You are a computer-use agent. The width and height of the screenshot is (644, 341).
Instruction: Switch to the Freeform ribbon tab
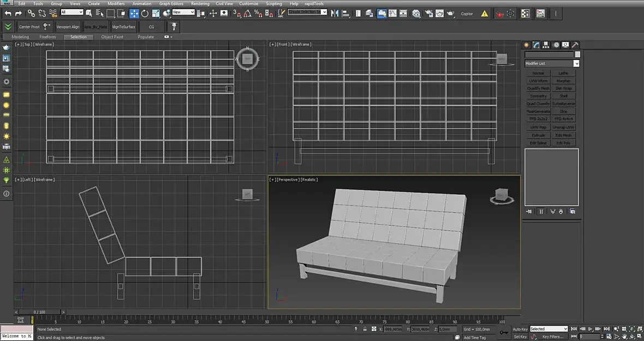pyautogui.click(x=47, y=37)
